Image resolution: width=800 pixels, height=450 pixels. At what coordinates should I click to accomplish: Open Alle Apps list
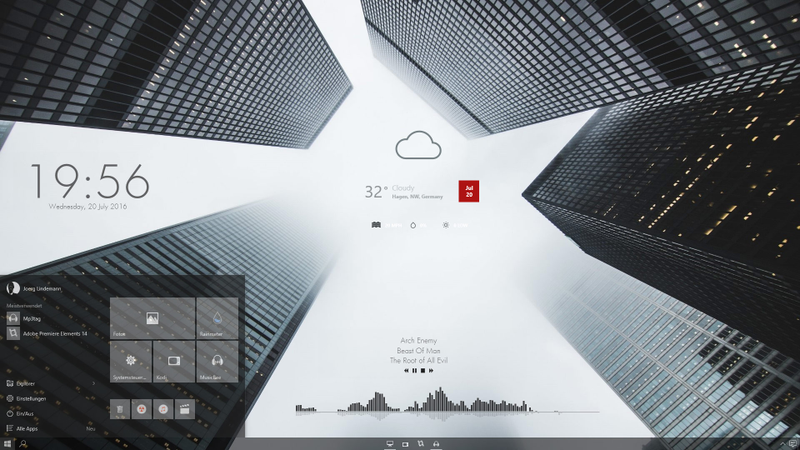tap(27, 429)
